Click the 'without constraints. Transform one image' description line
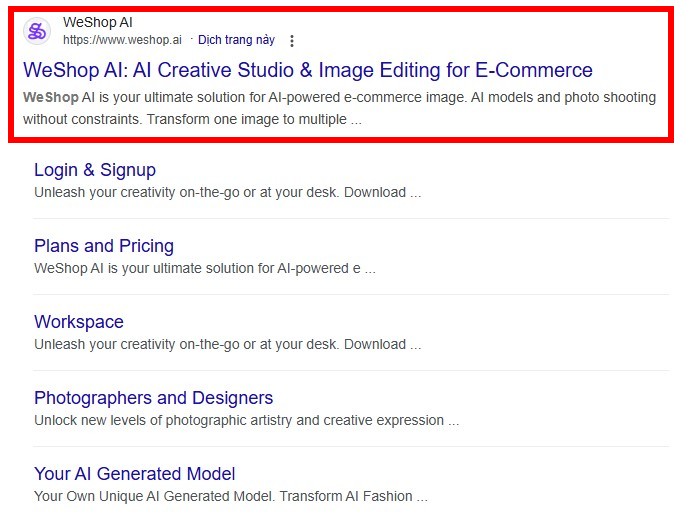 [x=190, y=120]
